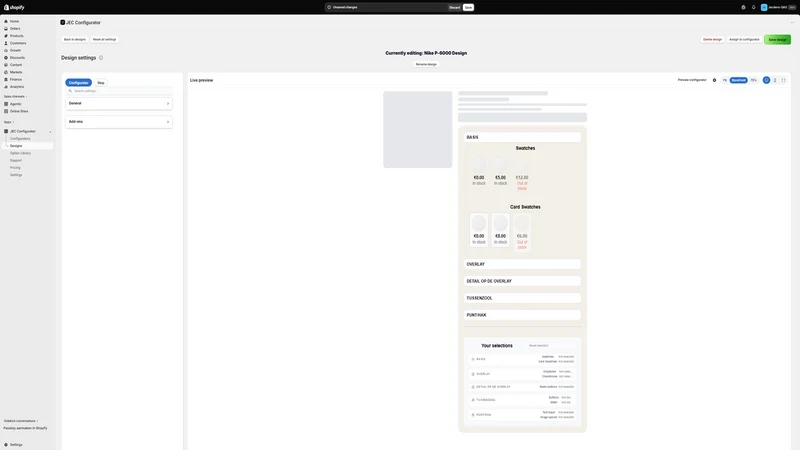Screen dimensions: 800x450
Task: Open Pricing in the app submenu
Action: pos(15,167)
